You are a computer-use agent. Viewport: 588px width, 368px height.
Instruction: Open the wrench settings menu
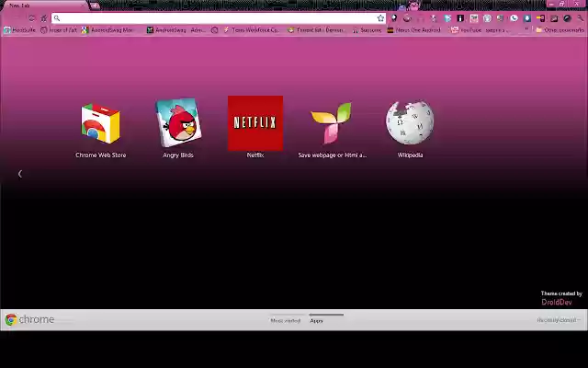[x=580, y=18]
